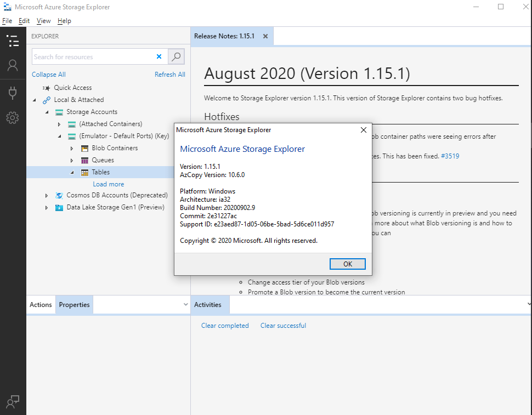Open the #3519 issue link
Viewport: 532px width, 415px height.
click(450, 156)
